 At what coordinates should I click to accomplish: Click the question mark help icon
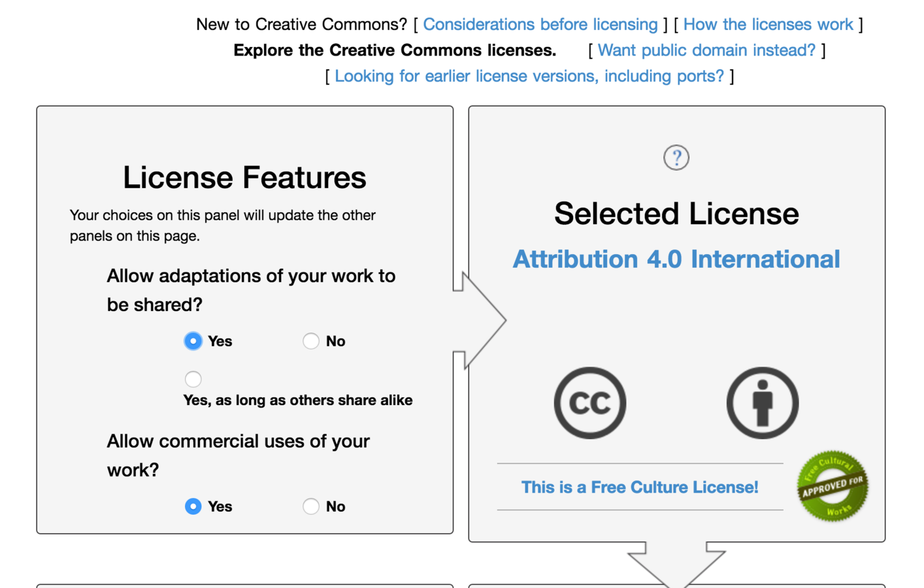(676, 157)
